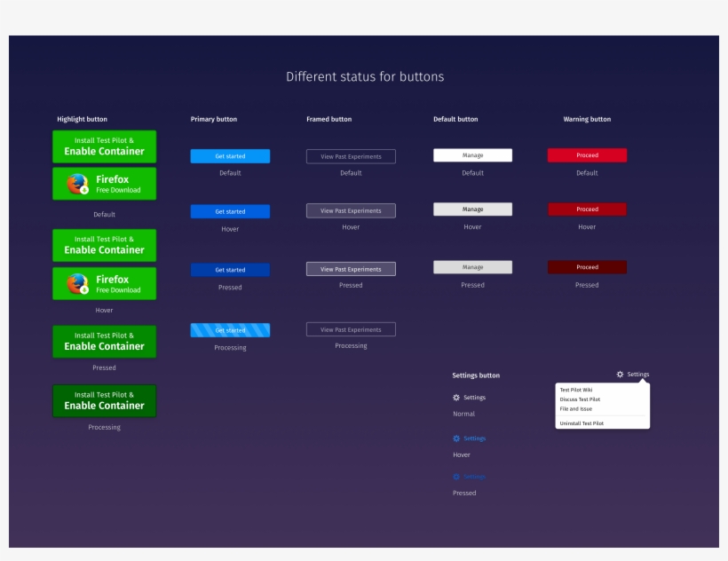Click the Default View Past Experiments button
This screenshot has height=561, width=728.
pyautogui.click(x=351, y=156)
